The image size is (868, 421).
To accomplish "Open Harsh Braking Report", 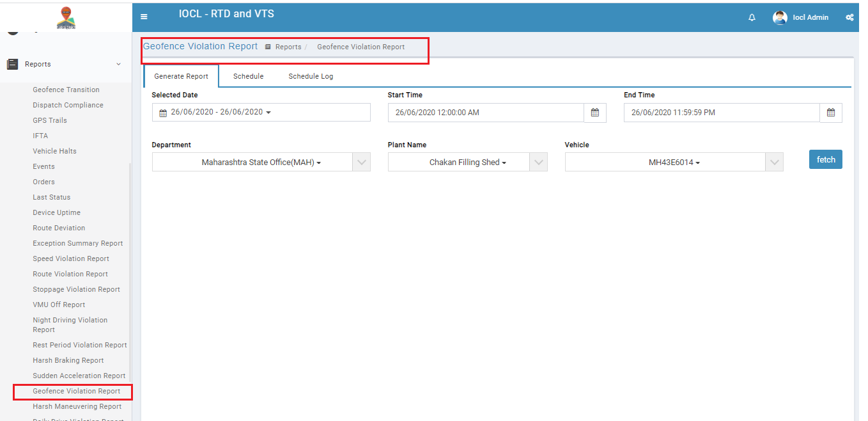I will (68, 360).
